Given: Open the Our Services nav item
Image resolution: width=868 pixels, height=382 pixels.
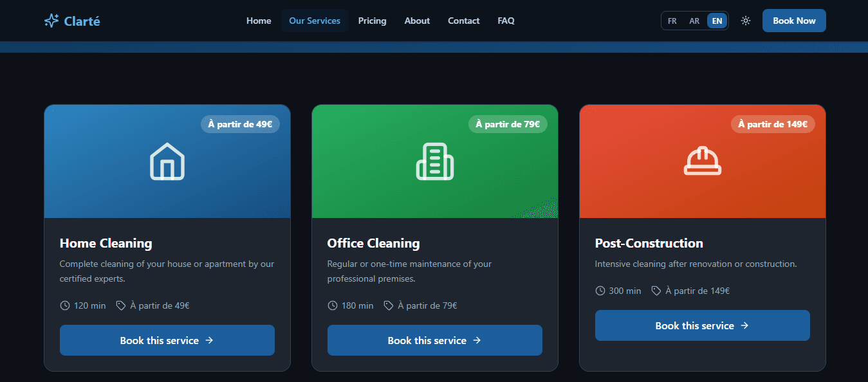Looking at the screenshot, I should tap(315, 21).
